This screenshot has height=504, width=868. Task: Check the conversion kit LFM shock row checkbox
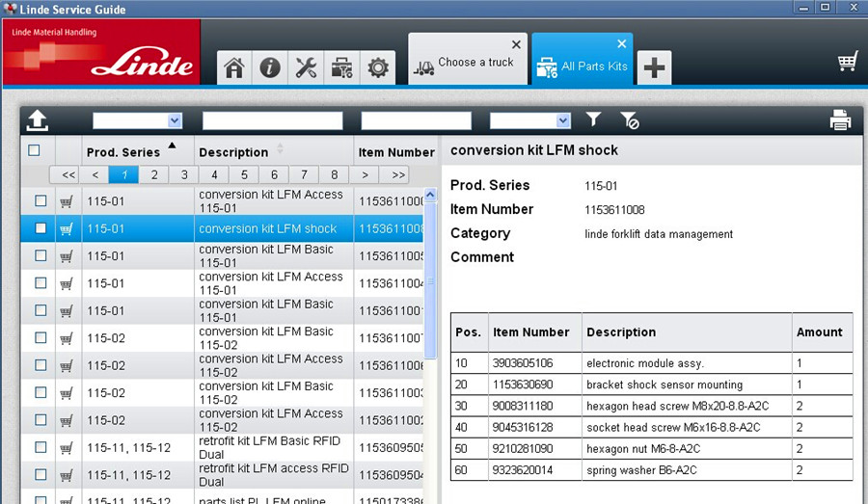(x=41, y=228)
